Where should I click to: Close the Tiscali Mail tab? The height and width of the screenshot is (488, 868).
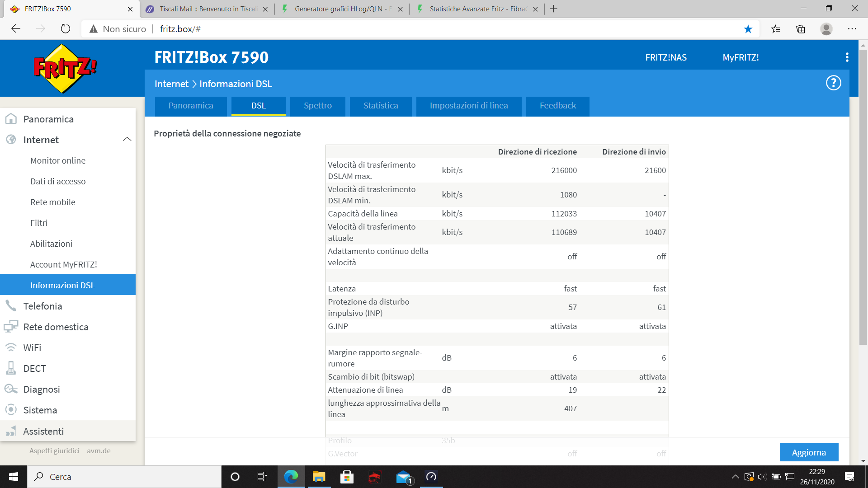click(x=265, y=9)
